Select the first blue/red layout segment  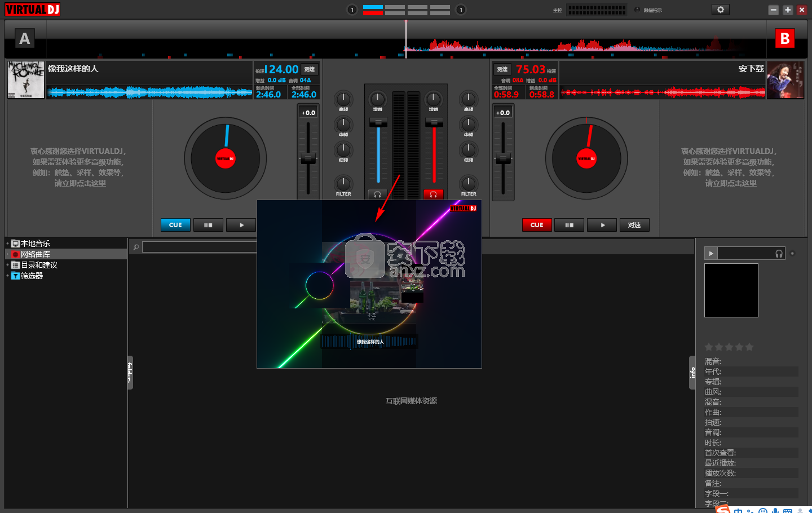[373, 10]
